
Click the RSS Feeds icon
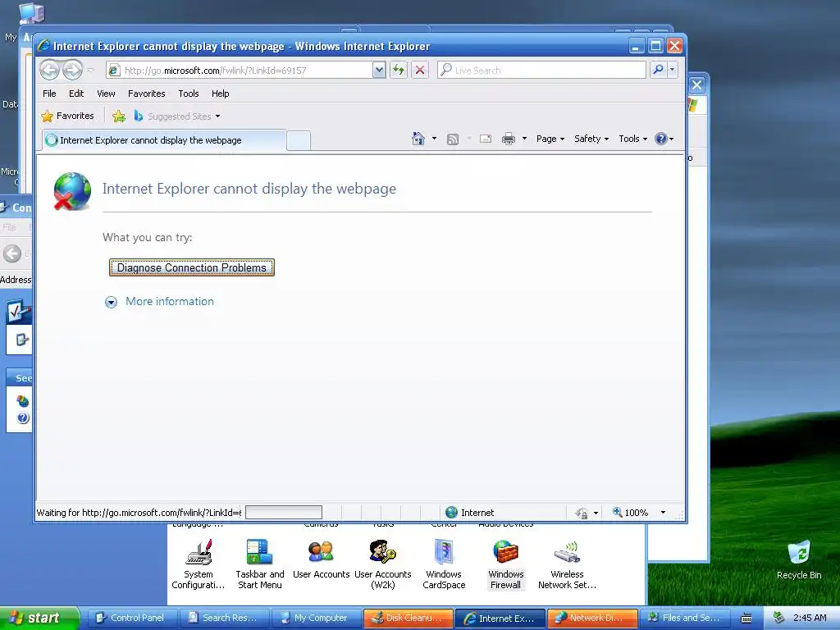pyautogui.click(x=453, y=139)
